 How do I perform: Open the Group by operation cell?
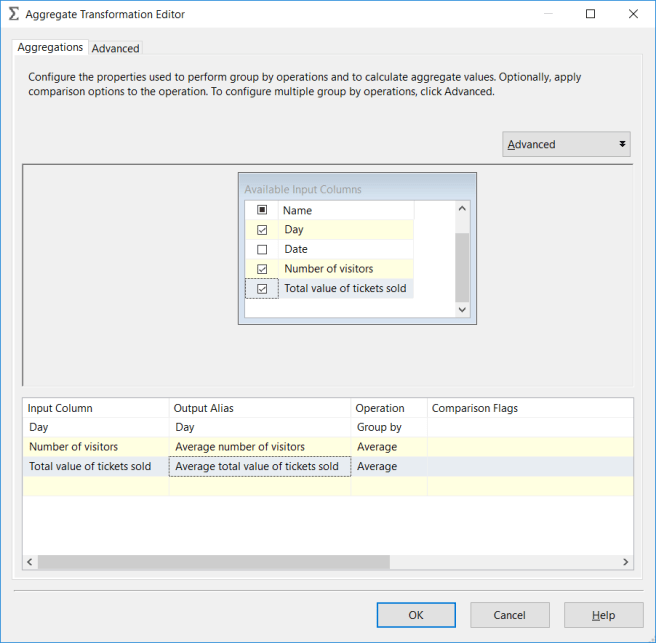[x=389, y=427]
